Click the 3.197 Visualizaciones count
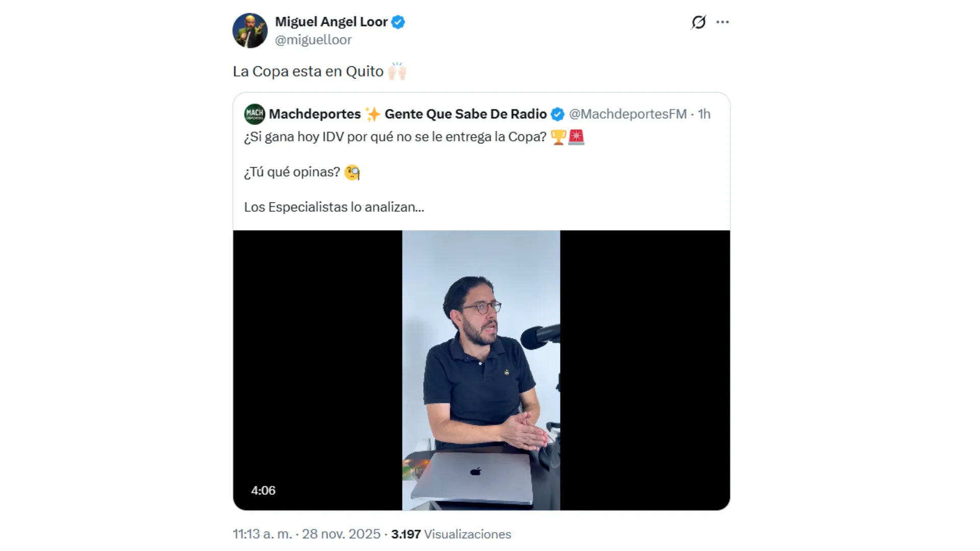 point(451,534)
